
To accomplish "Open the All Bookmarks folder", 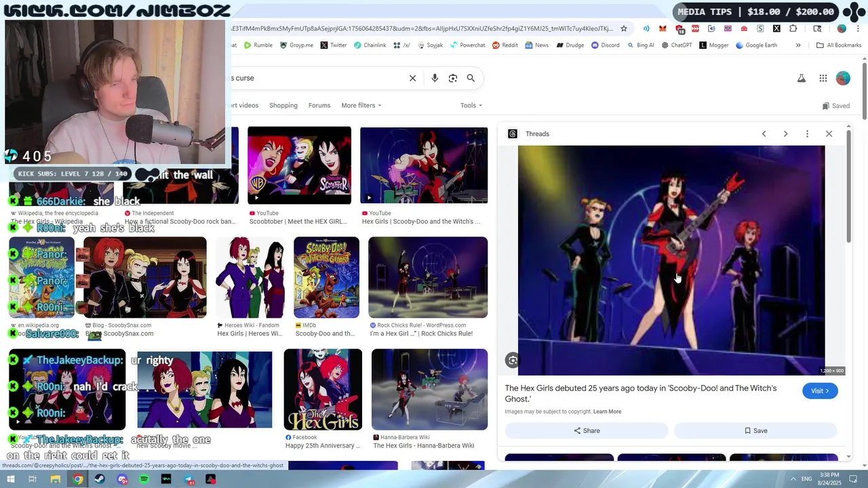I will [839, 45].
